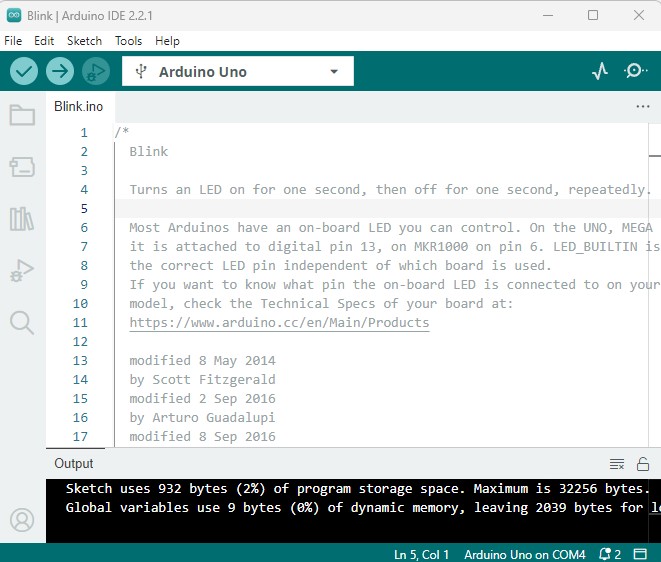Viewport: 661px width, 562px height.
Task: Toggle the bottom panel from status bar
Action: coord(640,554)
